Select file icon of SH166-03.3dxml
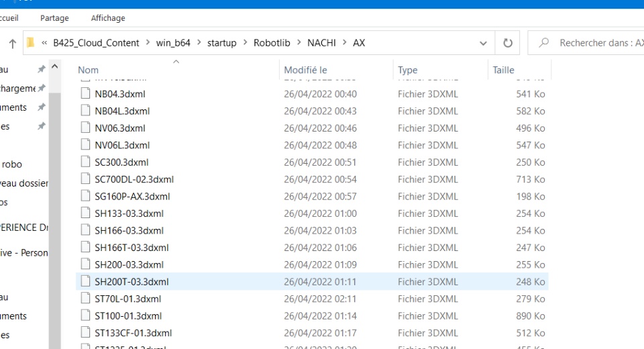 pos(85,230)
